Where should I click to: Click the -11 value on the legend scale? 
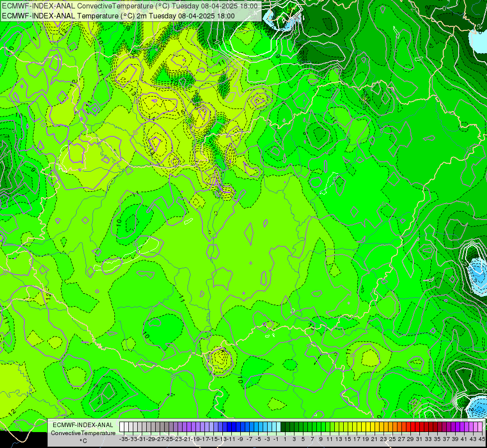pos(231,440)
